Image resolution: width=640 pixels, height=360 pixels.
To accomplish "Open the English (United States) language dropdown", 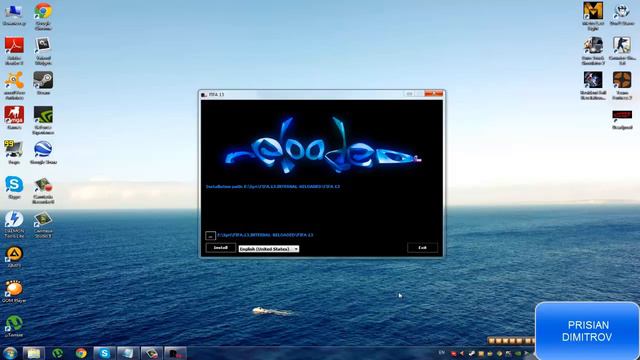I will [x=269, y=249].
